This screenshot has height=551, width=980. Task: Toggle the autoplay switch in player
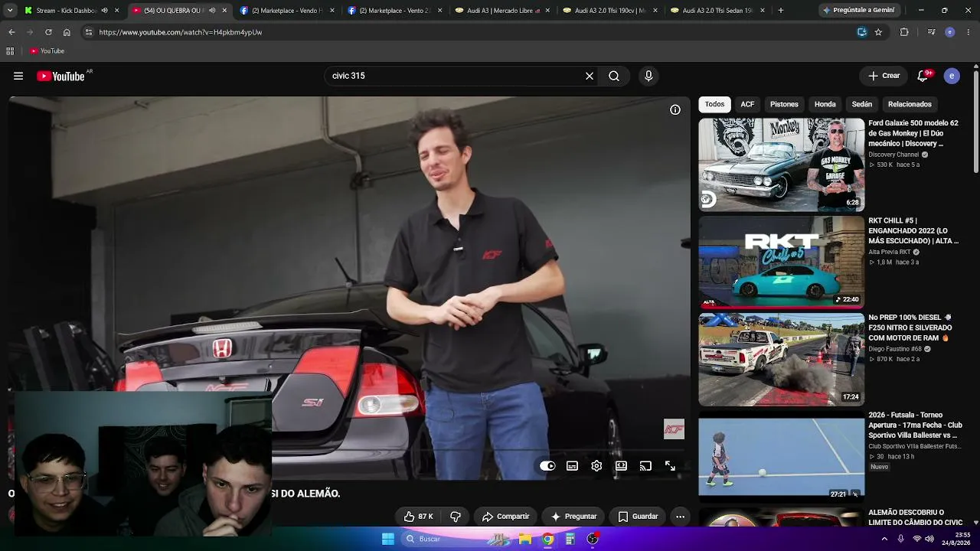point(547,466)
